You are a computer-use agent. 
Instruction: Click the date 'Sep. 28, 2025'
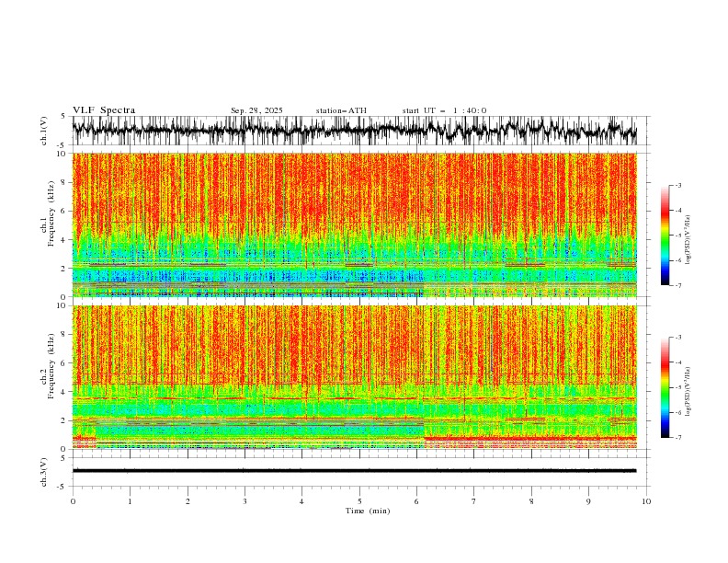(256, 110)
